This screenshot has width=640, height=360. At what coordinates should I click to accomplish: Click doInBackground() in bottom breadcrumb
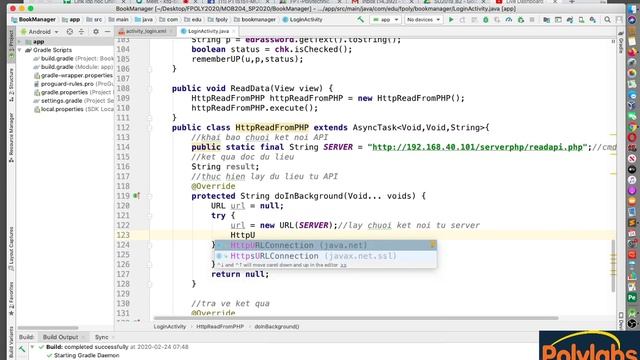pyautogui.click(x=277, y=327)
